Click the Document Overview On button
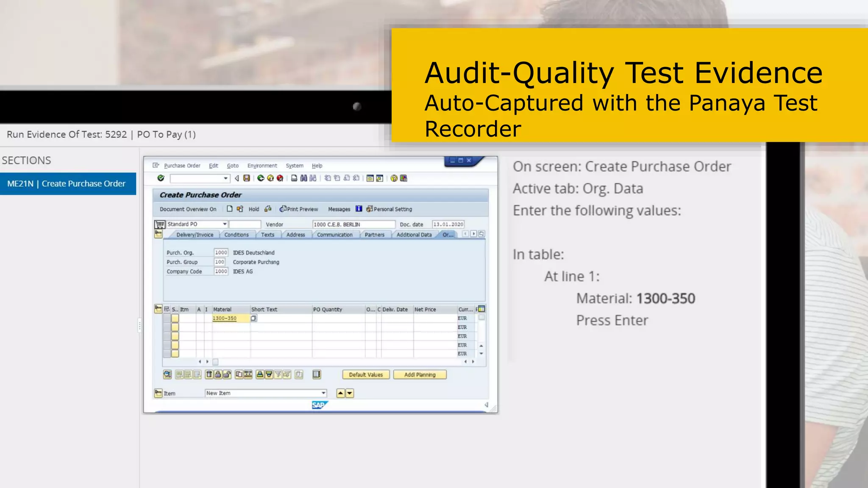This screenshot has width=868, height=488. coord(188,209)
